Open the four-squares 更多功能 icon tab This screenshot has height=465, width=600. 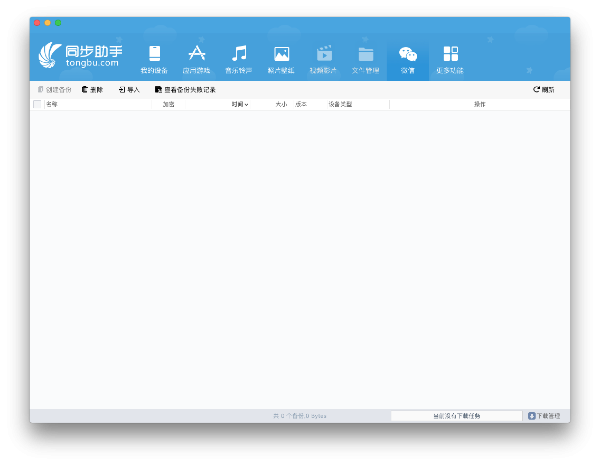(x=450, y=59)
